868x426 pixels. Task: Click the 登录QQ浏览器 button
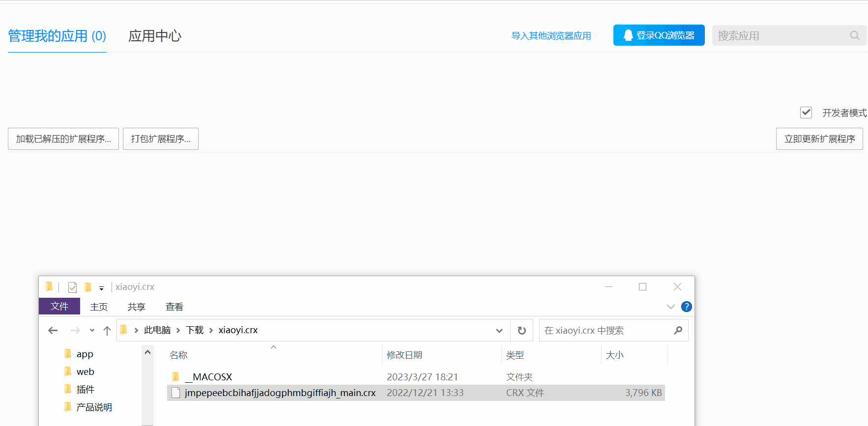pyautogui.click(x=659, y=35)
